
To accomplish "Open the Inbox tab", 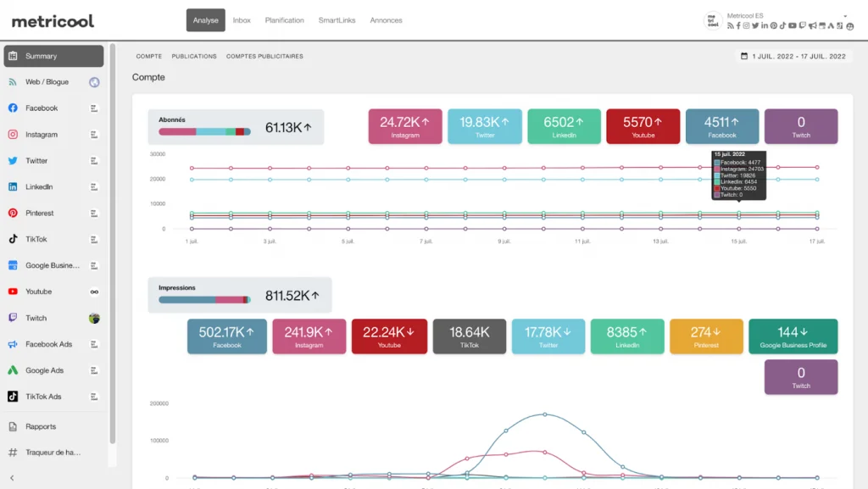I will 242,19.
